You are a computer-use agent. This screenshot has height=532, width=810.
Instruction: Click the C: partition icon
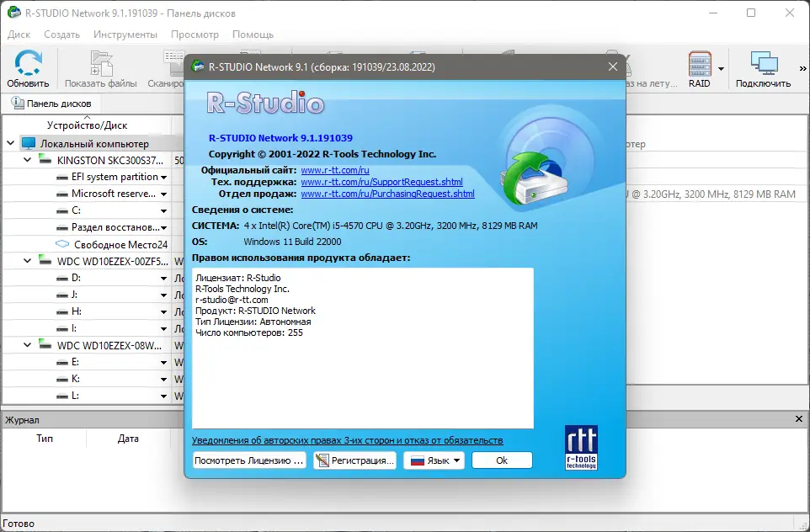pos(62,211)
